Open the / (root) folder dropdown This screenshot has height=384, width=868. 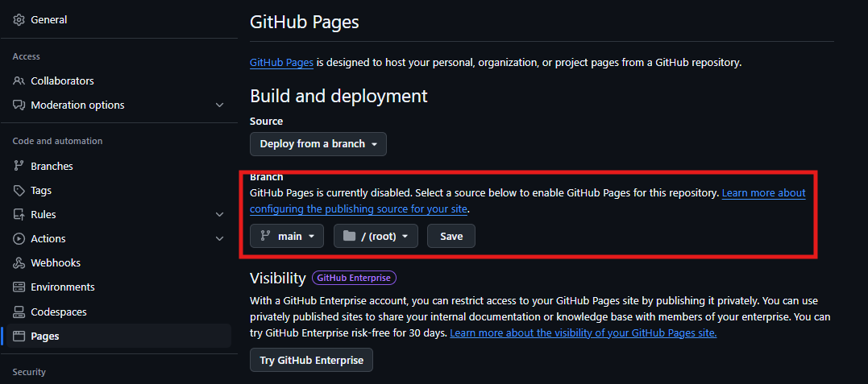[x=376, y=236]
